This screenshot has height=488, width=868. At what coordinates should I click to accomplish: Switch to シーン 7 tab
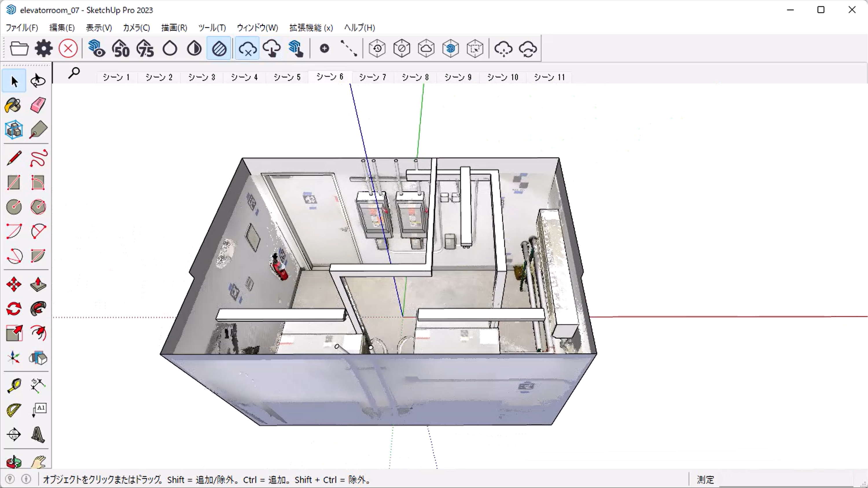pyautogui.click(x=372, y=77)
